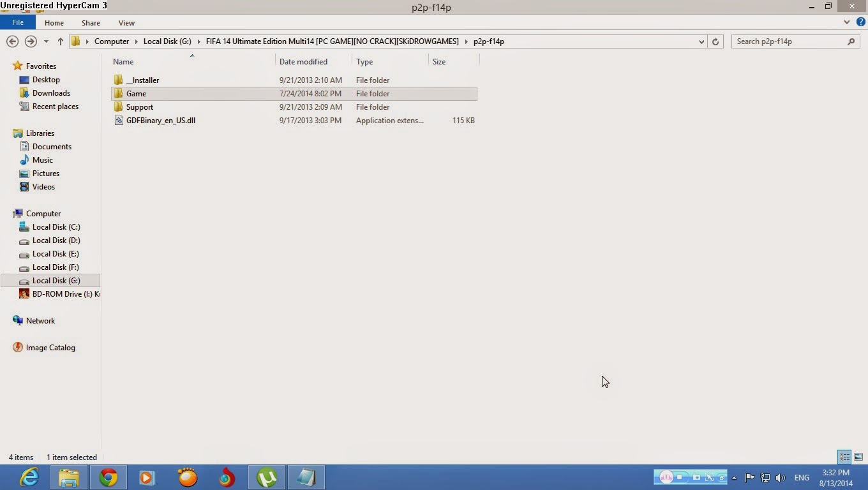Viewport: 868px width, 490px height.
Task: Click the 115 KB size value
Action: [x=463, y=121]
